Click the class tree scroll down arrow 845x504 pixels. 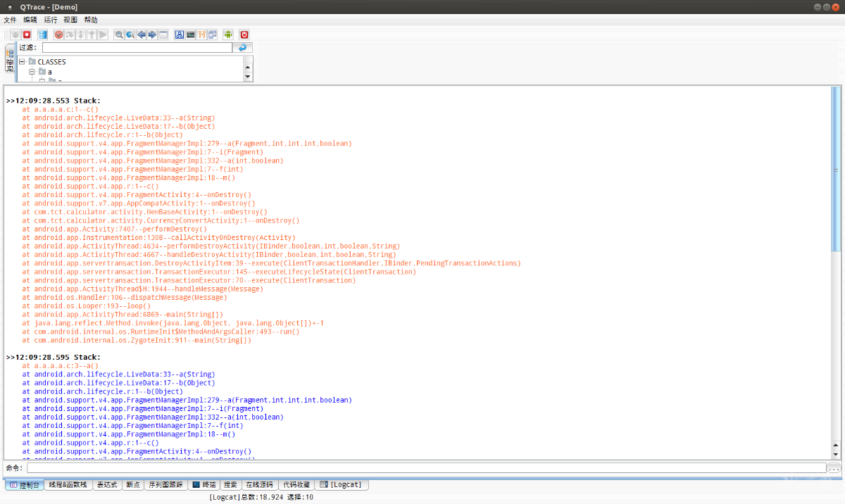tap(247, 77)
